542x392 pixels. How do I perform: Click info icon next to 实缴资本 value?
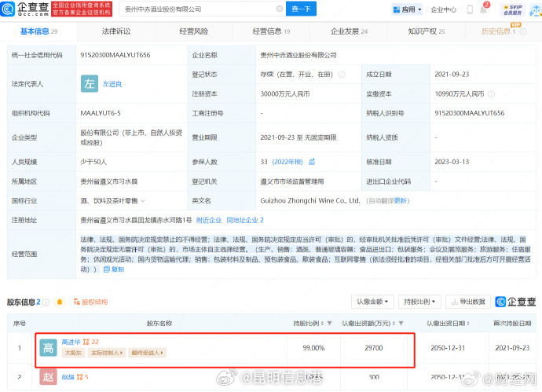click(491, 94)
